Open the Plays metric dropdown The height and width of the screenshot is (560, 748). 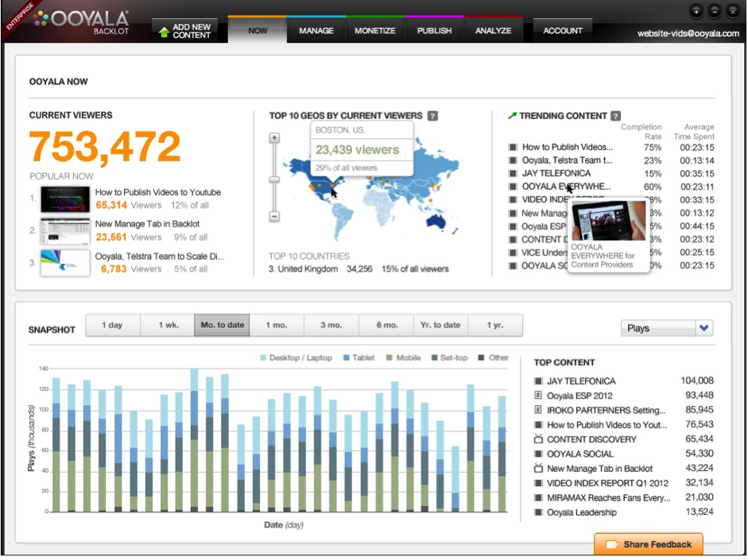[x=667, y=328]
